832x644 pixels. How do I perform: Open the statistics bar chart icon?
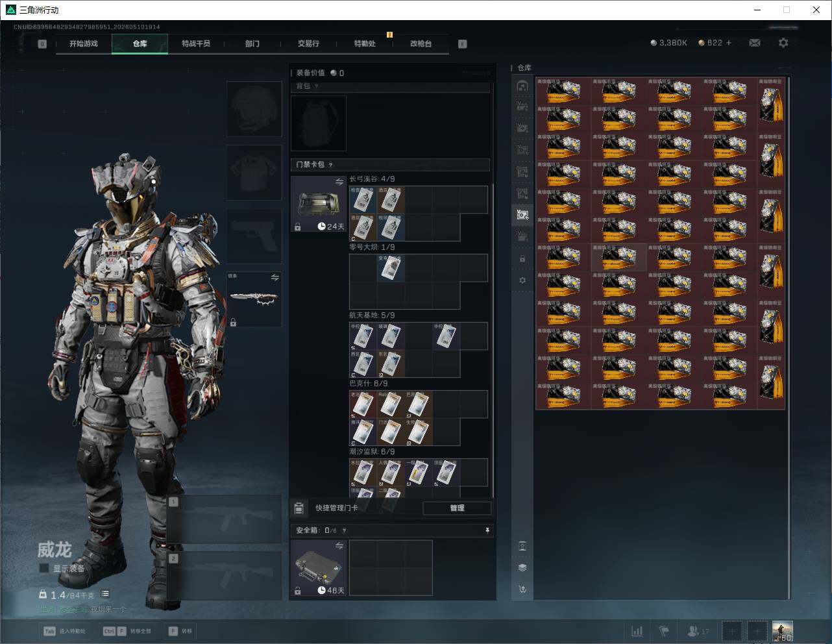pos(637,631)
